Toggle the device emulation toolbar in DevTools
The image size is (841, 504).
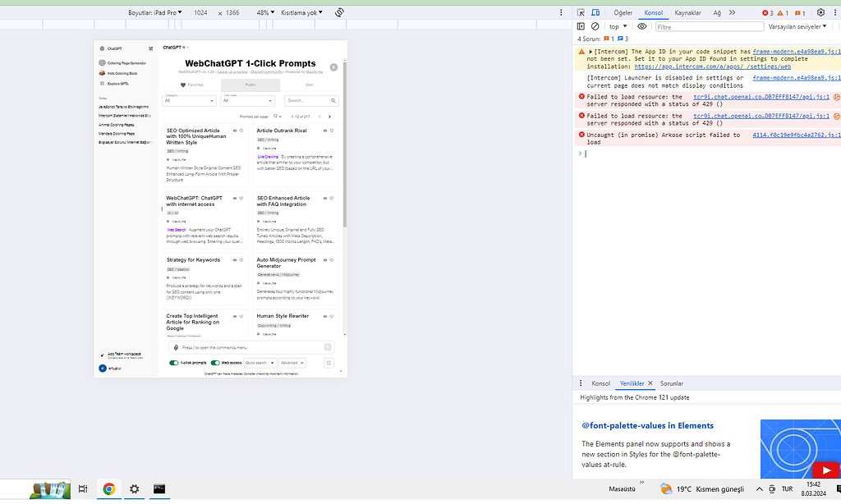(595, 11)
